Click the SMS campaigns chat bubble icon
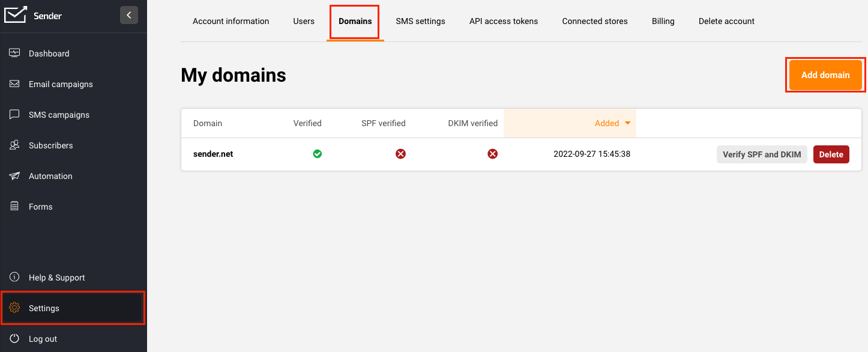This screenshot has height=352, width=868. (x=15, y=114)
